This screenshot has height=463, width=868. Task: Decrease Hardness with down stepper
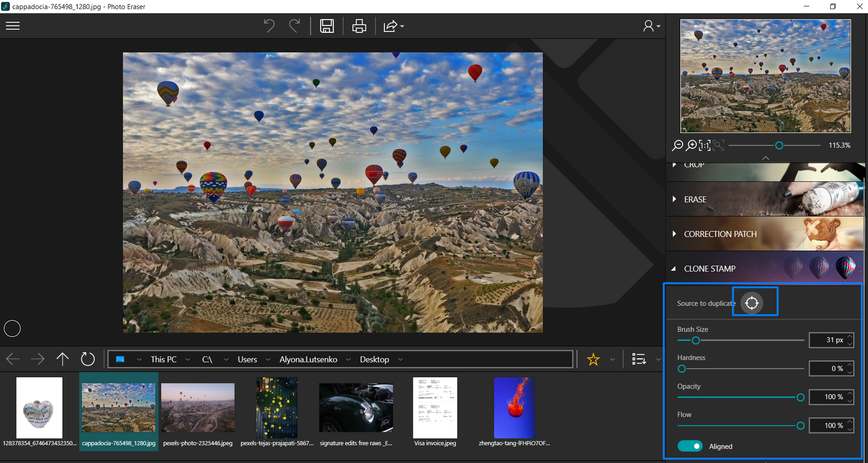pos(850,372)
